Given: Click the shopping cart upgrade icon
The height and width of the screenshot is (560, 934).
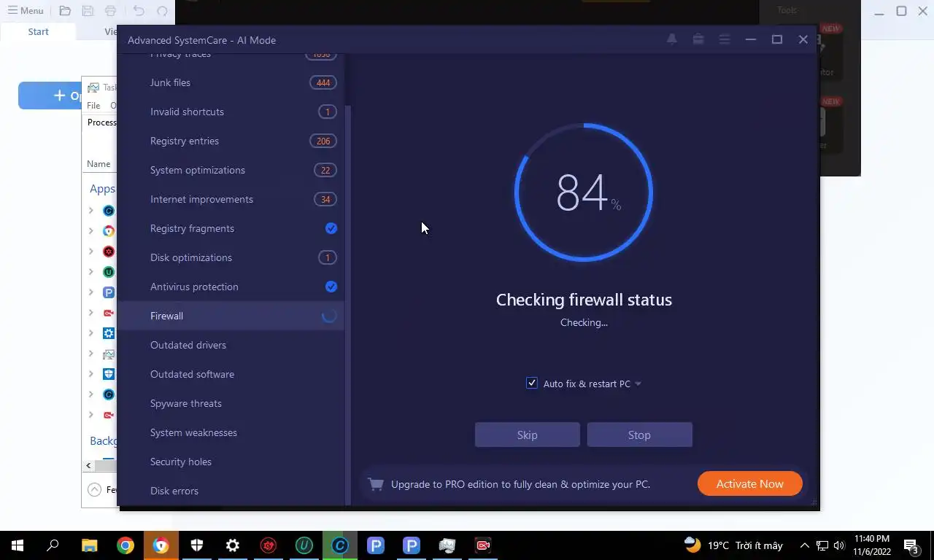Looking at the screenshot, I should [x=376, y=484].
